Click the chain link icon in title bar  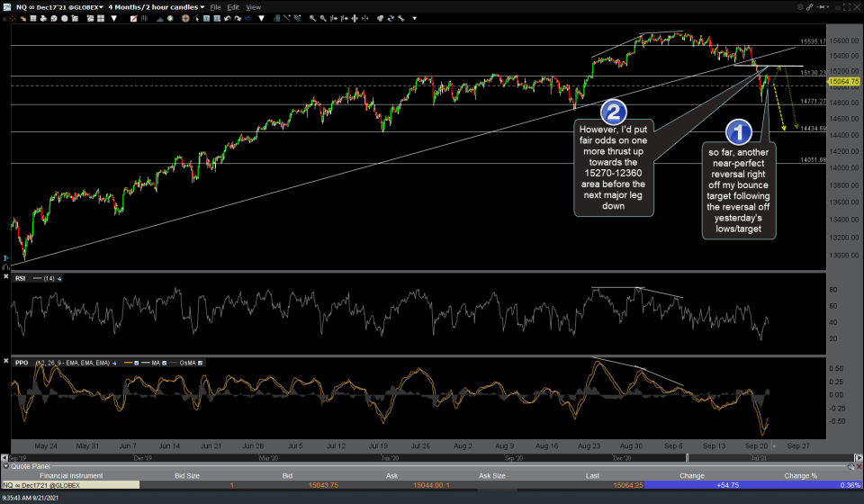pyautogui.click(x=809, y=7)
